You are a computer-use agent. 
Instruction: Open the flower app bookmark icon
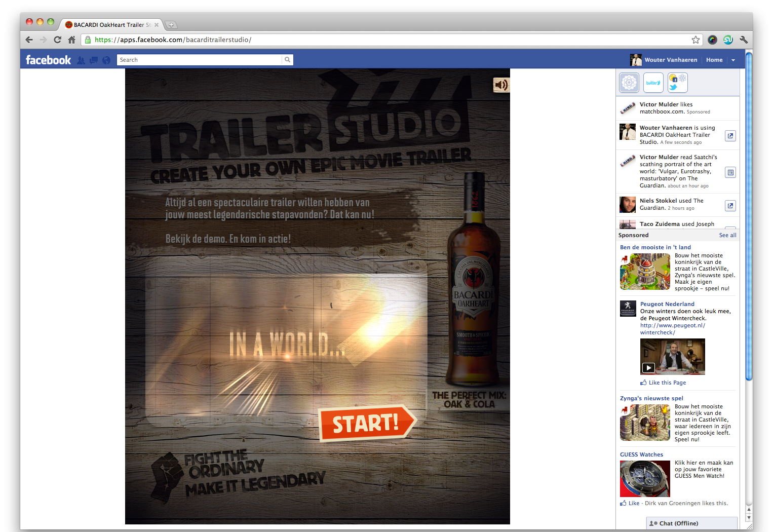click(x=629, y=82)
